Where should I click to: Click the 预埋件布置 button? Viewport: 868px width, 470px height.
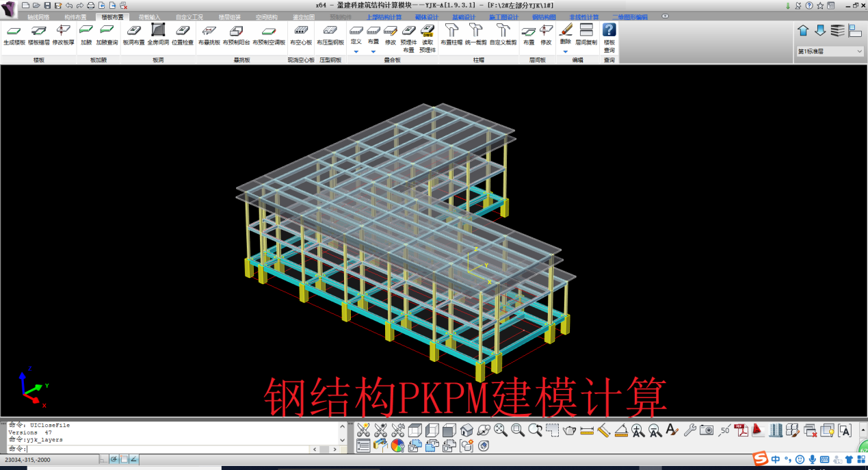408,38
